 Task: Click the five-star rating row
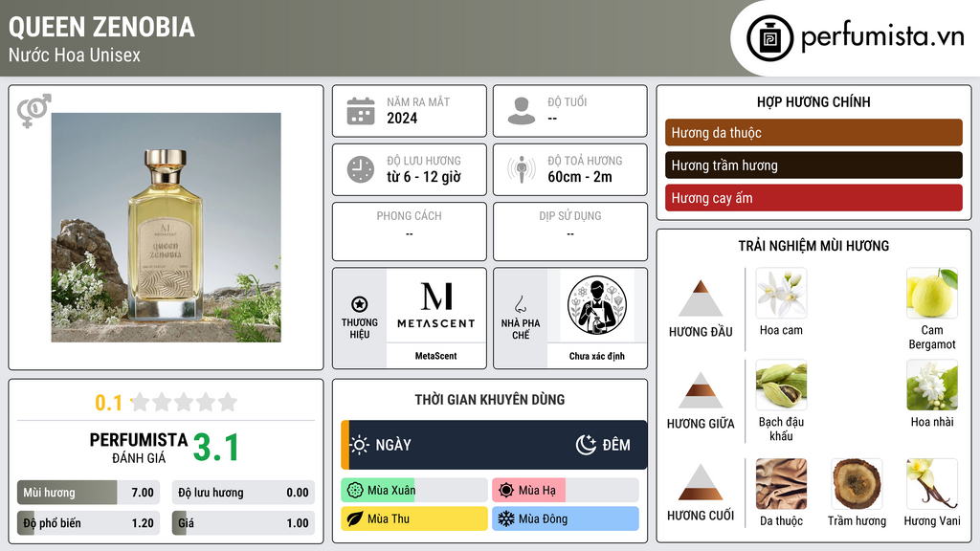click(x=184, y=402)
